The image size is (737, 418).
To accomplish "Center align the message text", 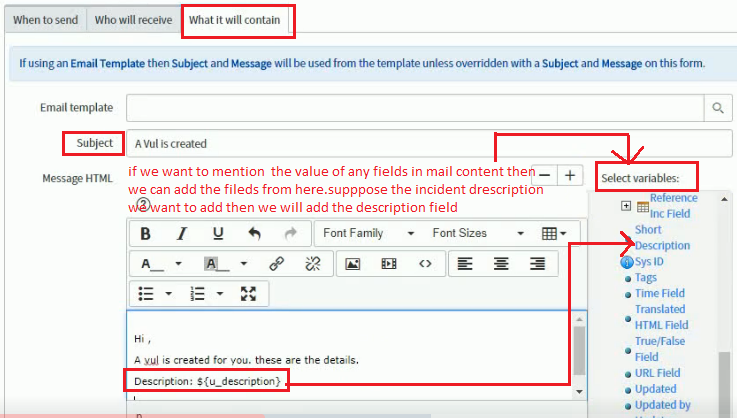I will pos(501,264).
